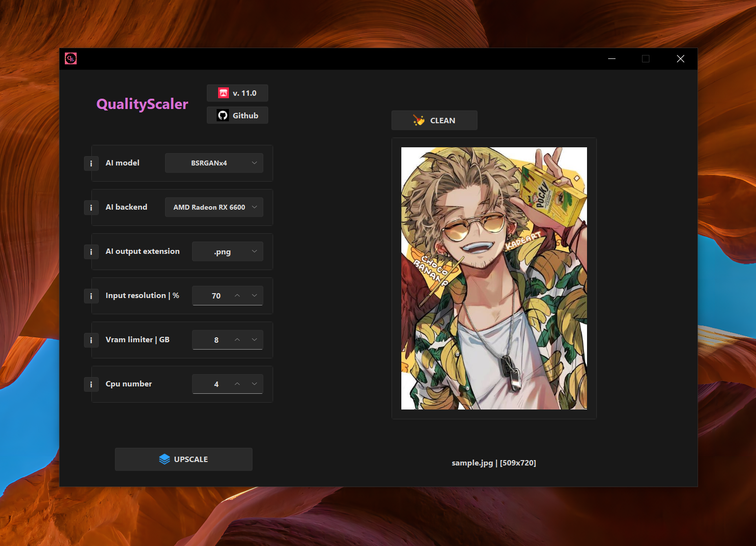Decrease Vram limiter with down arrow
This screenshot has width=756, height=546.
click(254, 340)
